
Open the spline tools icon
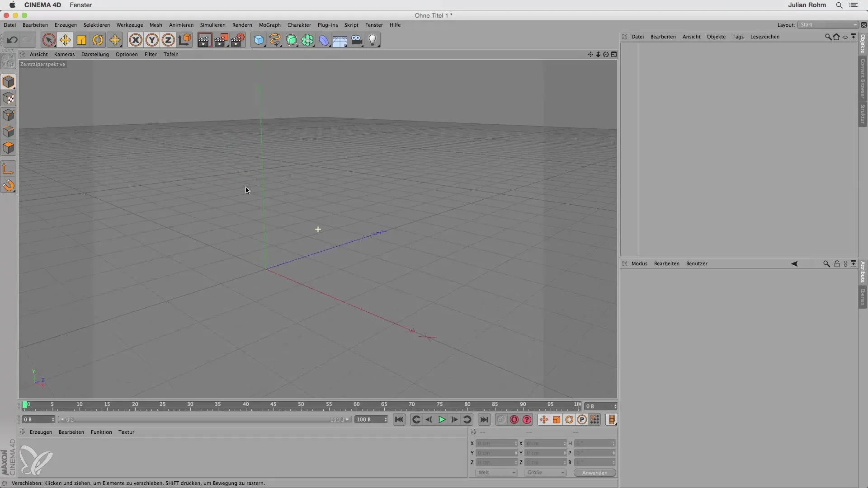275,40
